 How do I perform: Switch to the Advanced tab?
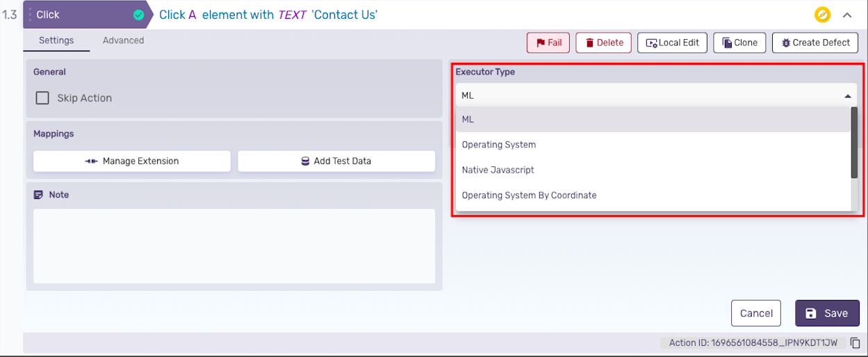click(x=123, y=40)
